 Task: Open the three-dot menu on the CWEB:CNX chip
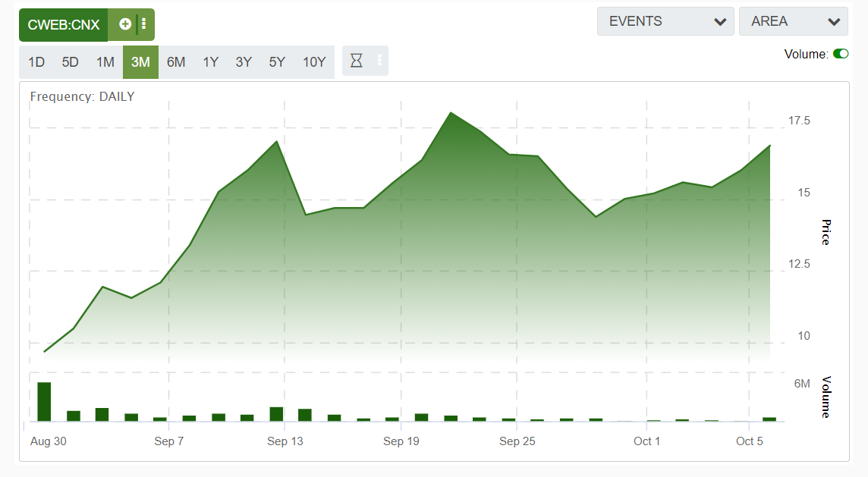(x=144, y=24)
